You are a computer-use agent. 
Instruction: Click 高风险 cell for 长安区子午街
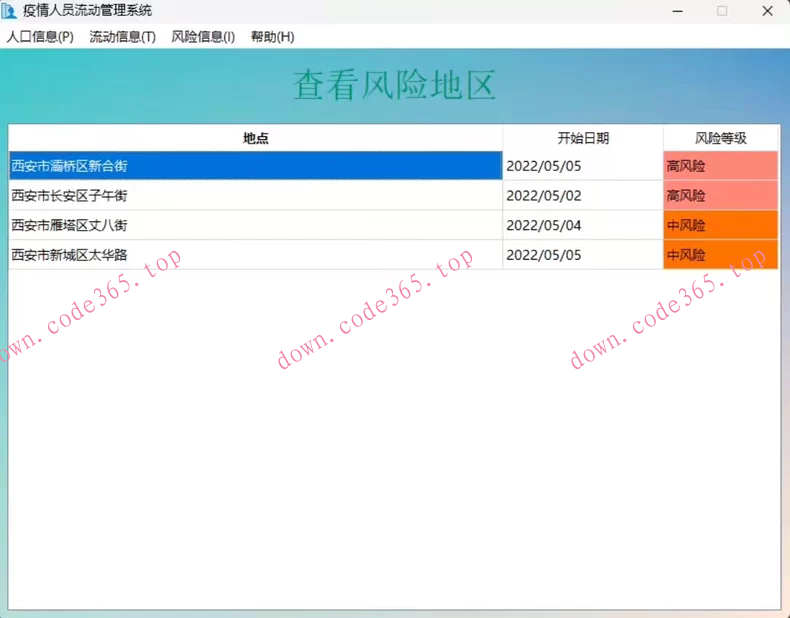720,196
